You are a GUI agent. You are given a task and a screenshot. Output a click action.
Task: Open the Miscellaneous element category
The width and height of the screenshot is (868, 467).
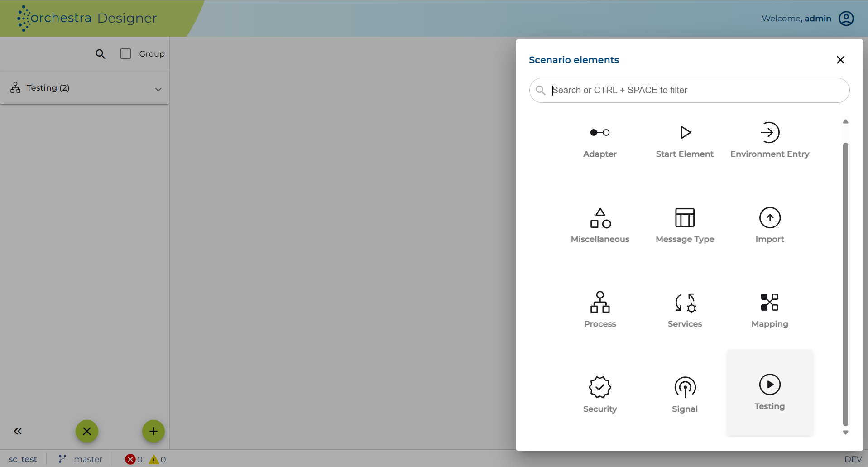[x=600, y=226]
